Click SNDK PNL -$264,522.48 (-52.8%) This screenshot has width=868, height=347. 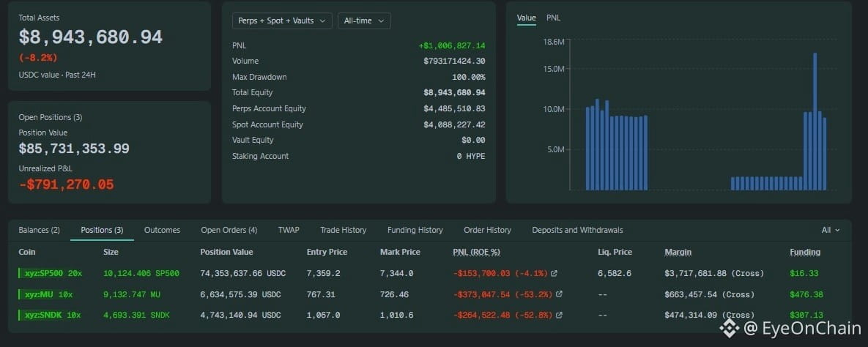click(502, 315)
